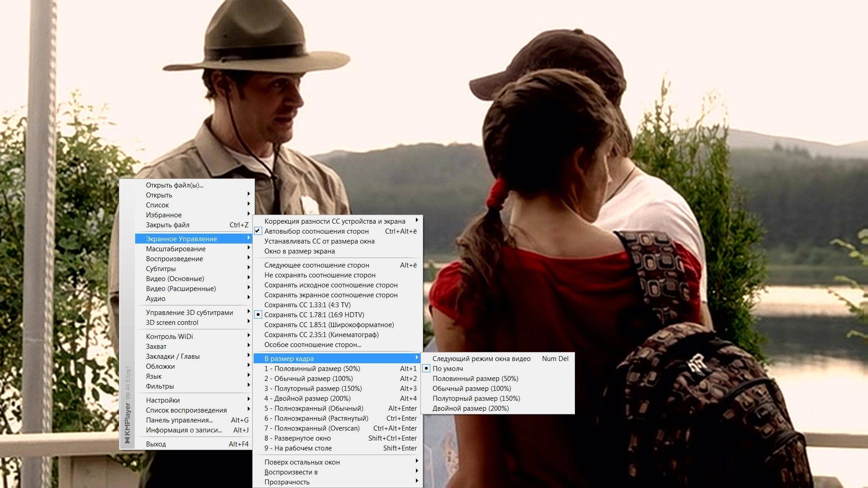
Task: Click 'Устанавливать СС от размера окна'
Action: click(x=337, y=241)
